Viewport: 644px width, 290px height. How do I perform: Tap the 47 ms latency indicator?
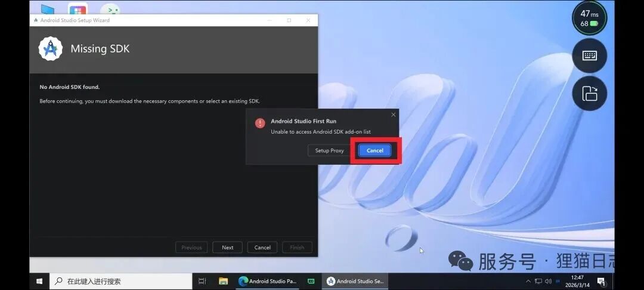click(x=590, y=18)
